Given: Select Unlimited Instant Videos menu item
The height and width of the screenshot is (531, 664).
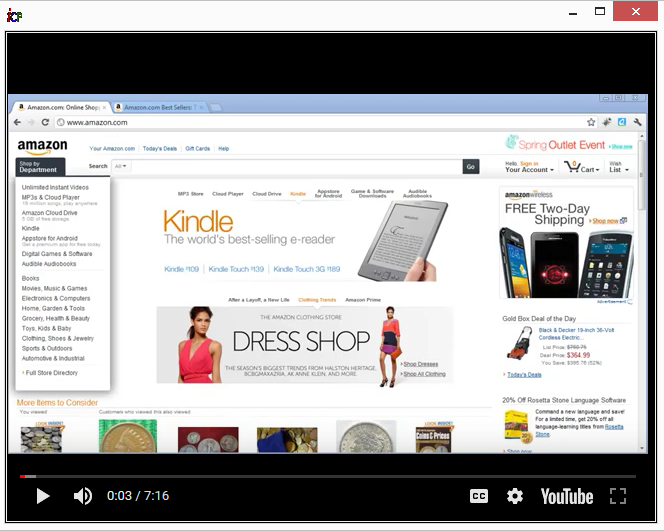Looking at the screenshot, I should point(55,187).
